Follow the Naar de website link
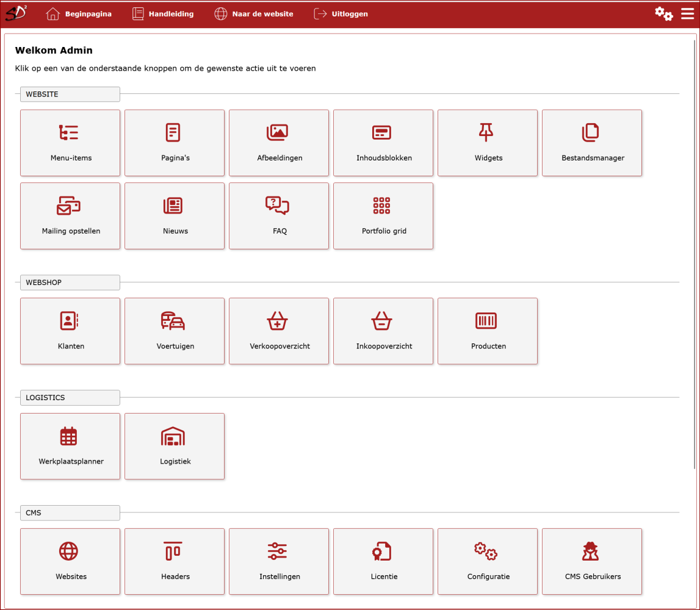700x610 pixels. (x=254, y=14)
